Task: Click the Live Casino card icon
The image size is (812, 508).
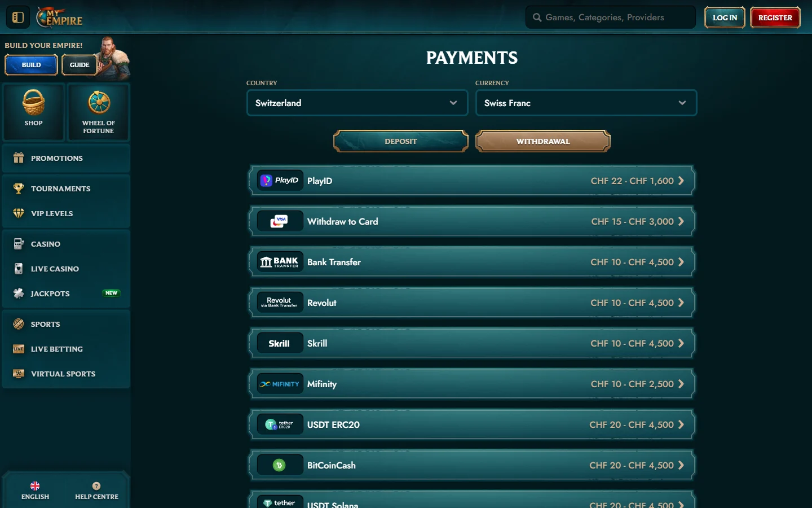Action: [x=19, y=269]
